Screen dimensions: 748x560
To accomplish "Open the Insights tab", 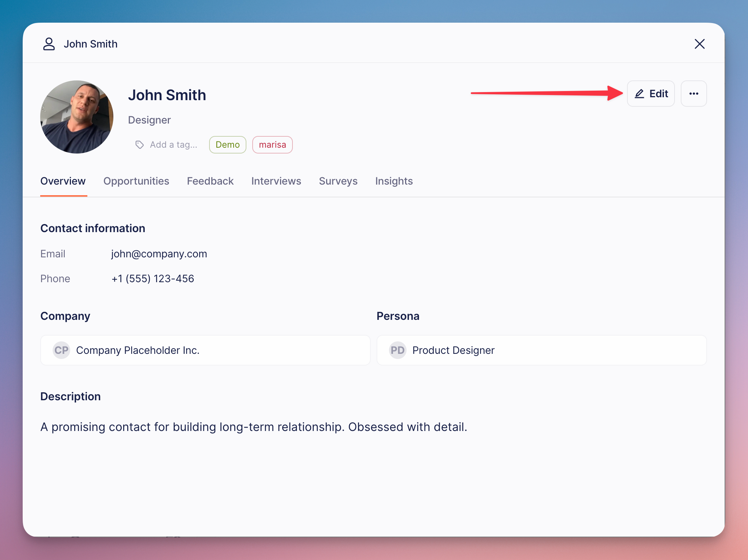I will tap(394, 181).
